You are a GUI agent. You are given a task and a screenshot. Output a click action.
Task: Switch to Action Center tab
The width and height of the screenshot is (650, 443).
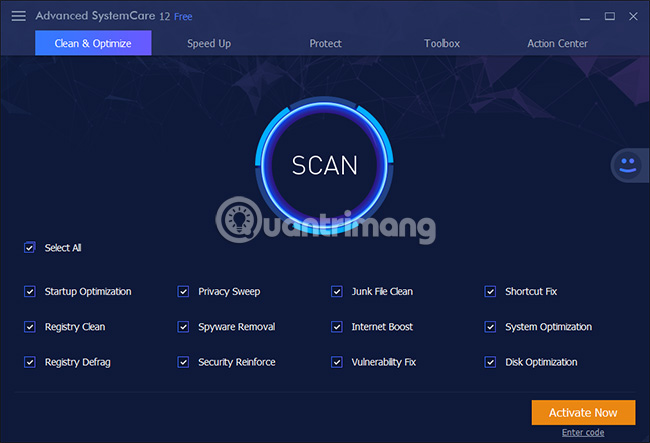[x=557, y=44]
